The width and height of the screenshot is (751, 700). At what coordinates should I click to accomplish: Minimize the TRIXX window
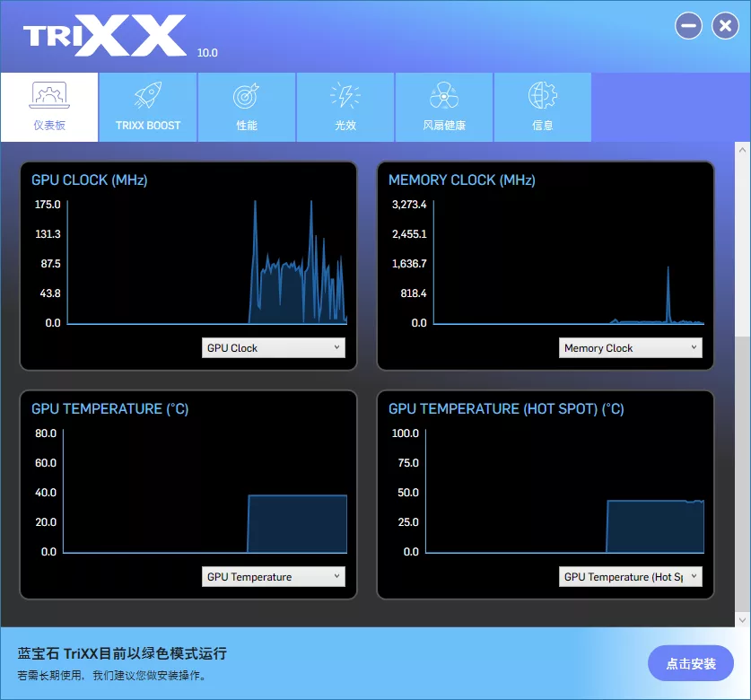(689, 26)
